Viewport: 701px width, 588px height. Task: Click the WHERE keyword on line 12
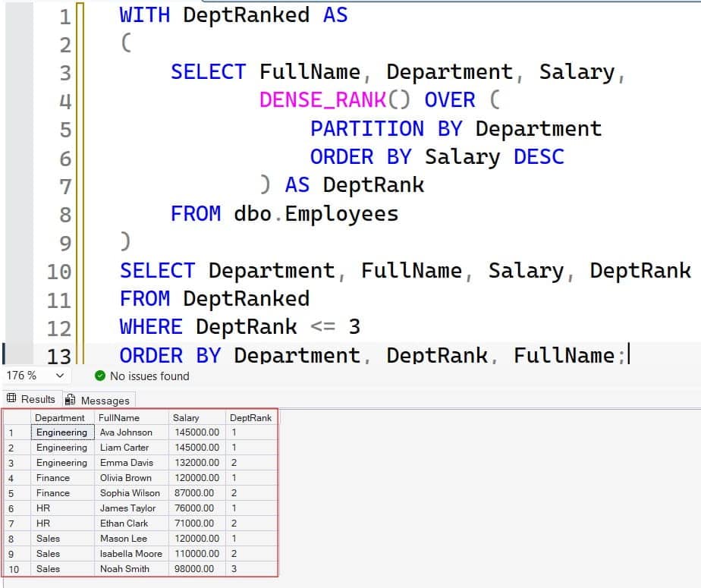point(151,327)
